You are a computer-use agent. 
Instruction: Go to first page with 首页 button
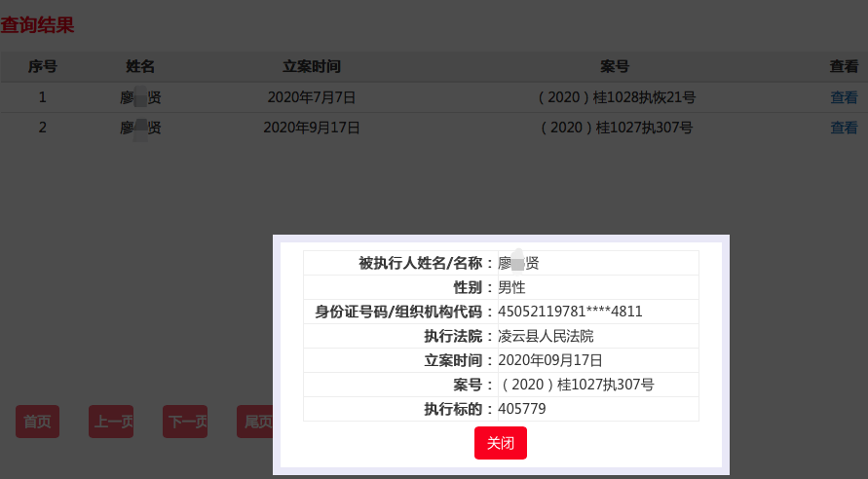coord(37,422)
